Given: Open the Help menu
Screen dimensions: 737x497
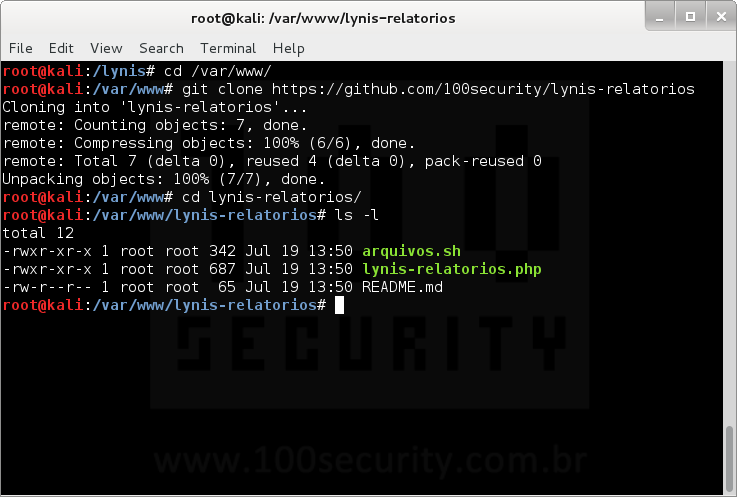Looking at the screenshot, I should pyautogui.click(x=288, y=48).
